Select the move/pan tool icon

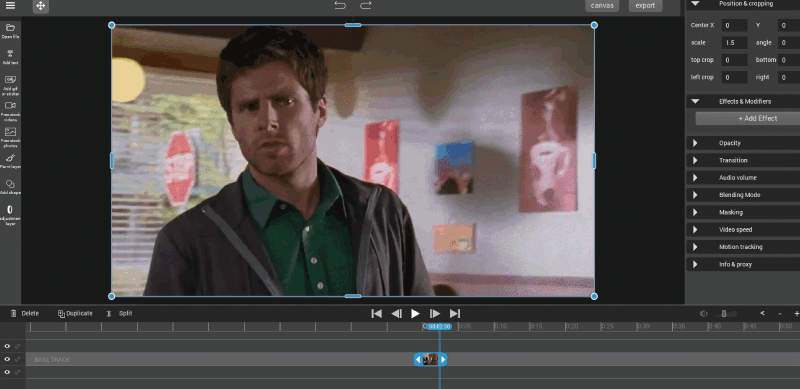(41, 6)
